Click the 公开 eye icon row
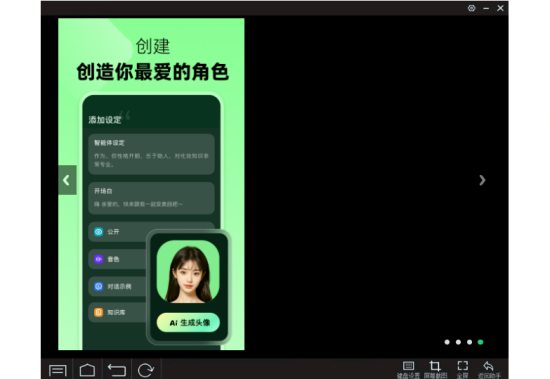Viewport: 550px width, 379px height. pyautogui.click(x=118, y=232)
